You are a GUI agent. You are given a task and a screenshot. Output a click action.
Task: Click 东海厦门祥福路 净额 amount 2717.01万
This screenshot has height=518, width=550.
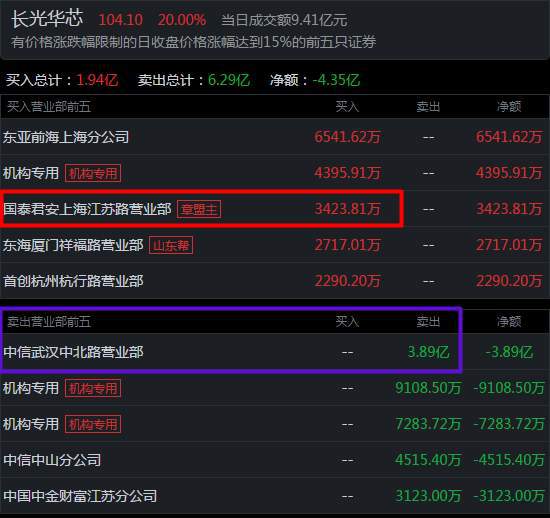tap(509, 245)
